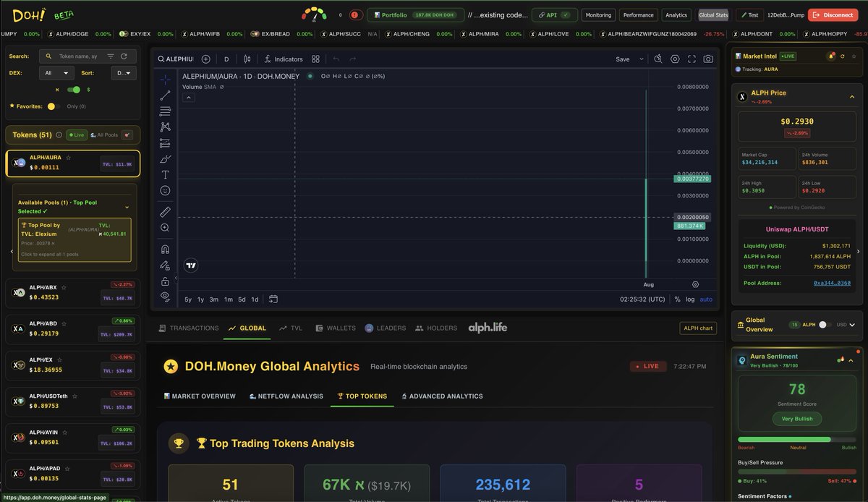
Task: Select the NETFLOW ANALYSIS tab
Action: click(286, 396)
